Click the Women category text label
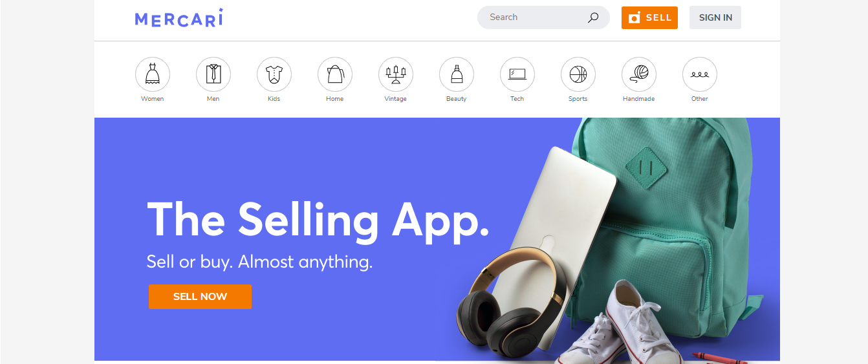Screen dimensions: 868x364 point(153,99)
